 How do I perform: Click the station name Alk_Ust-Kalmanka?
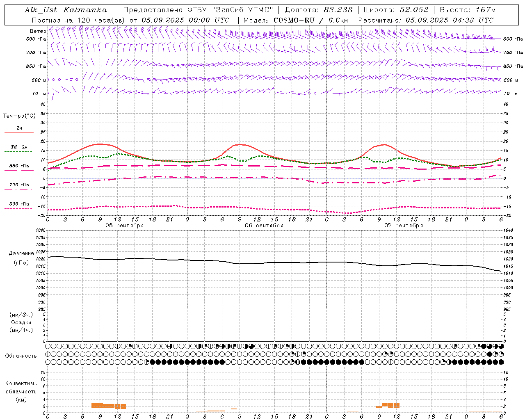click(x=66, y=10)
